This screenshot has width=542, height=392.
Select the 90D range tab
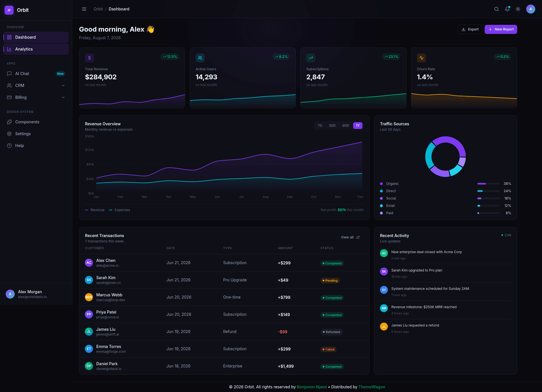point(346,126)
